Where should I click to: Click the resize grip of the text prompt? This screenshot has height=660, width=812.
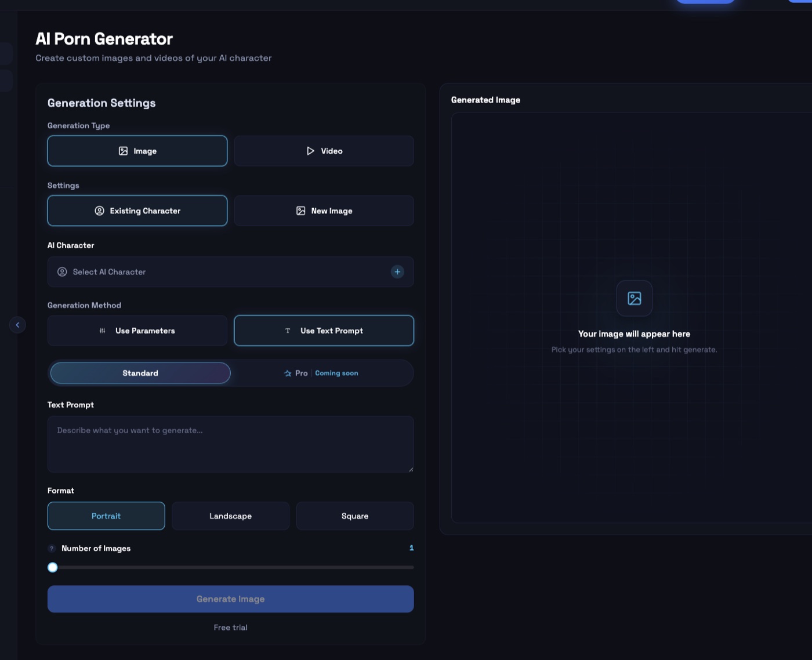point(411,469)
